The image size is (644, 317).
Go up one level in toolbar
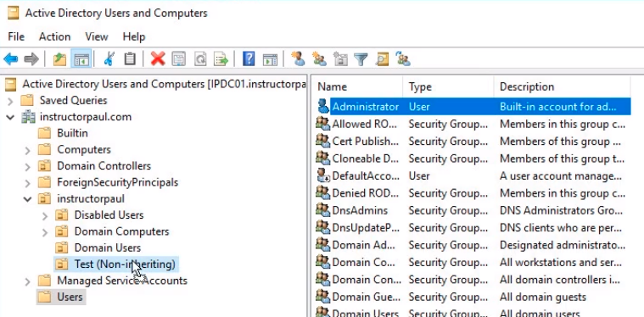coord(60,59)
